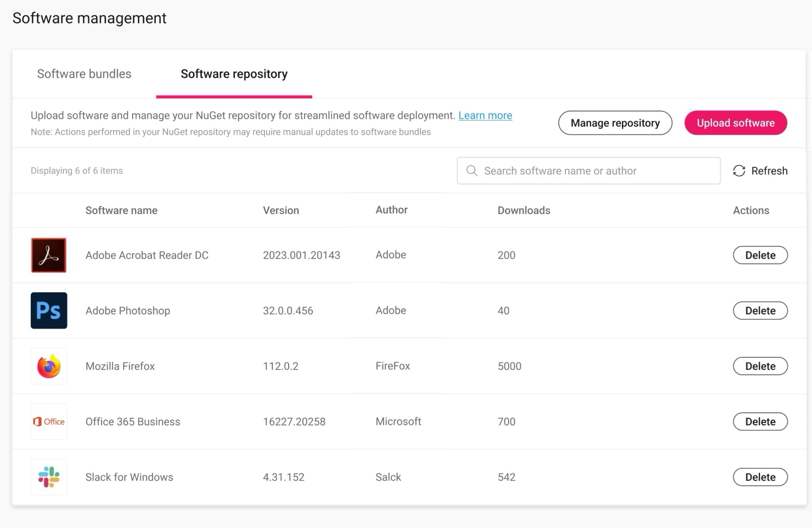
Task: Click the 5000 downloads value
Action: (509, 366)
